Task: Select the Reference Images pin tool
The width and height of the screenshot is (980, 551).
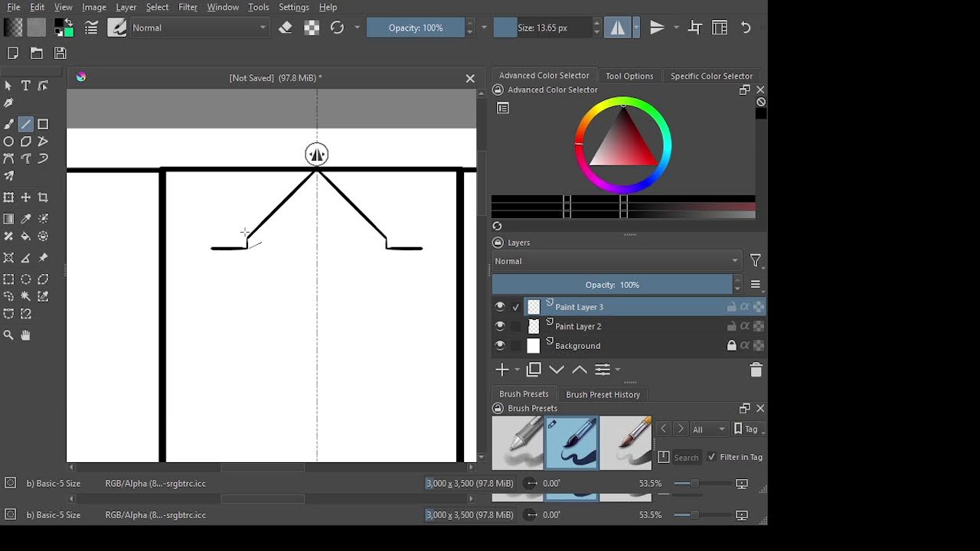Action: pyautogui.click(x=43, y=258)
